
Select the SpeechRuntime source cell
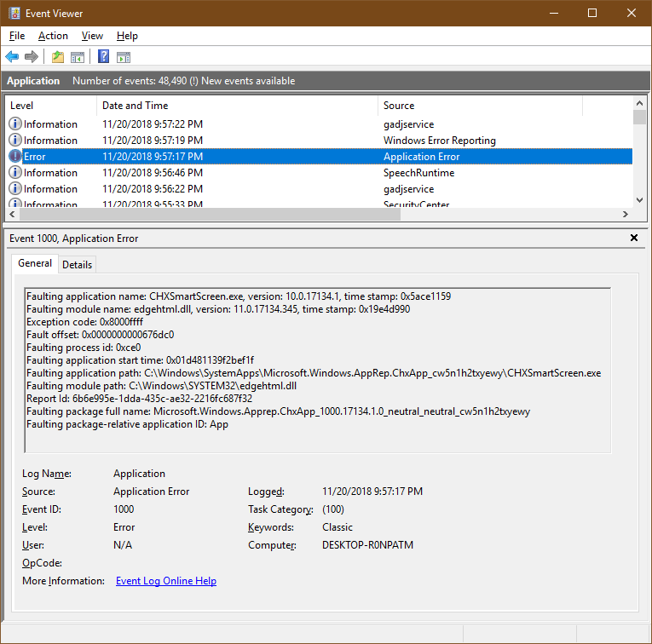pos(418,173)
